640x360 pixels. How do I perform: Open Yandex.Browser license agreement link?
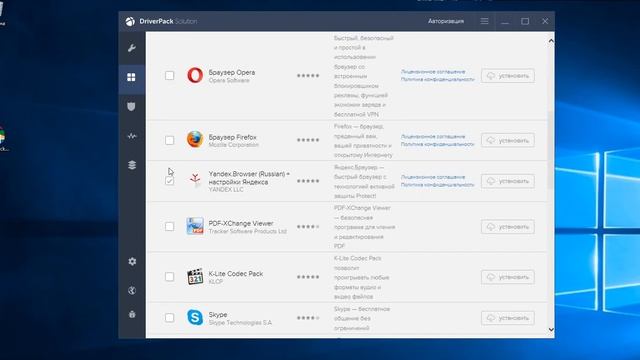(x=433, y=177)
